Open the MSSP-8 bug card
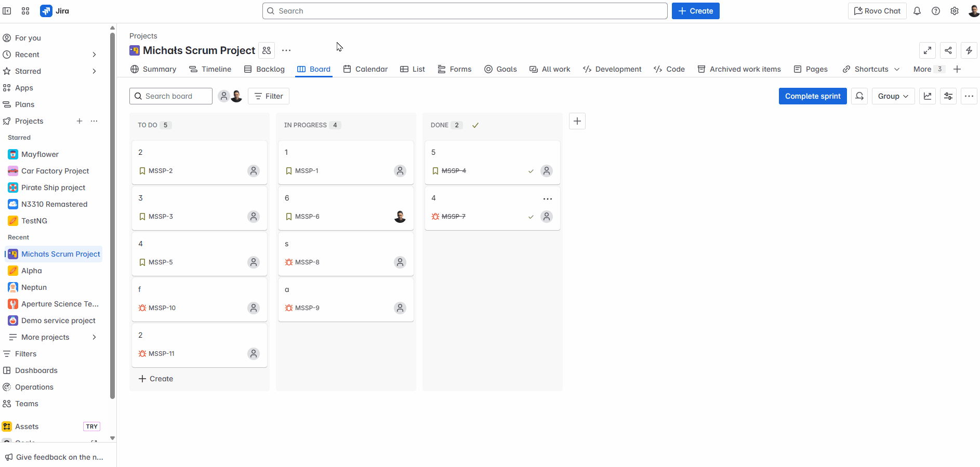Screen dimensions: 980x467 point(346,254)
